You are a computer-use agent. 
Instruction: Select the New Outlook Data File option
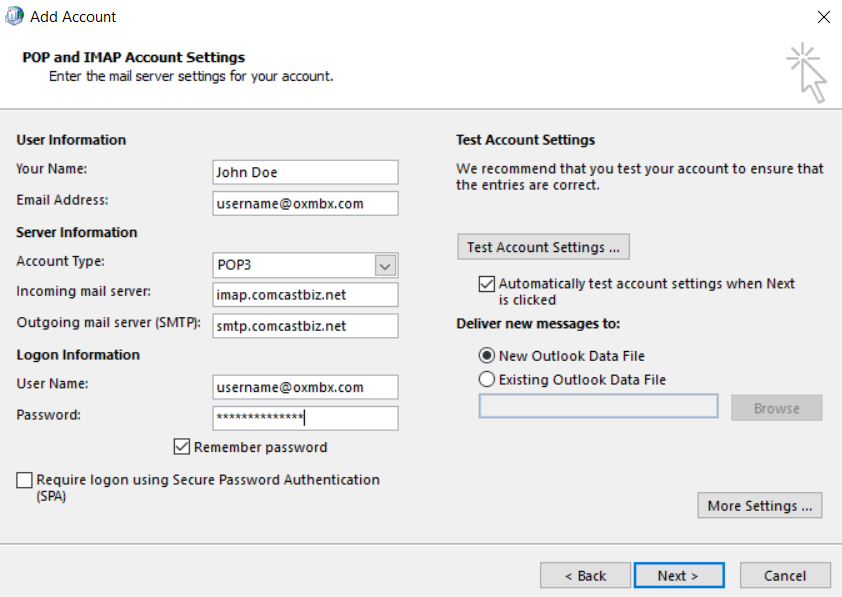point(485,355)
